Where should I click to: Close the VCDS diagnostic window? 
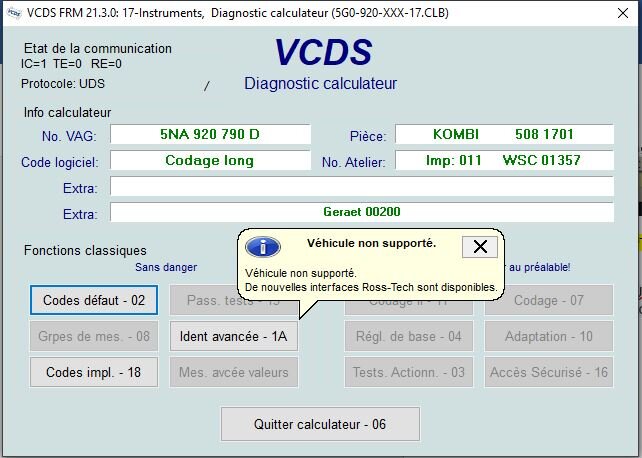tap(623, 13)
